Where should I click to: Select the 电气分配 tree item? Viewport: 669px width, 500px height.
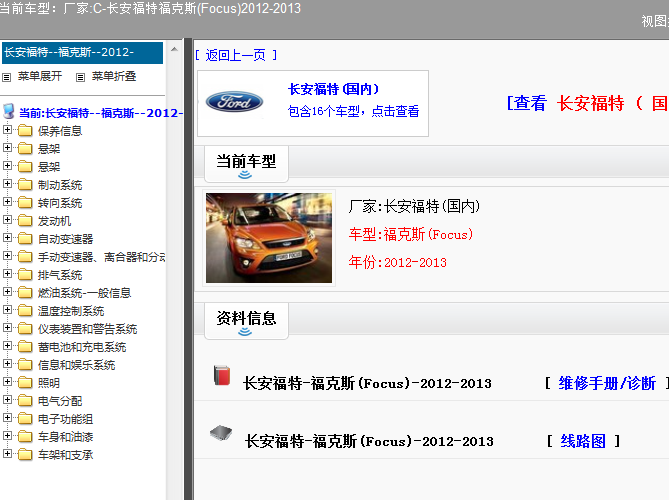(x=60, y=401)
